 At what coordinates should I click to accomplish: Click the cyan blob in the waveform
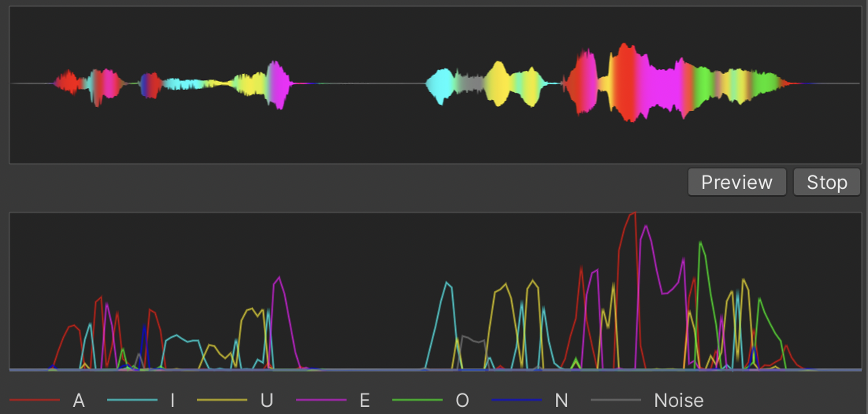point(441,85)
